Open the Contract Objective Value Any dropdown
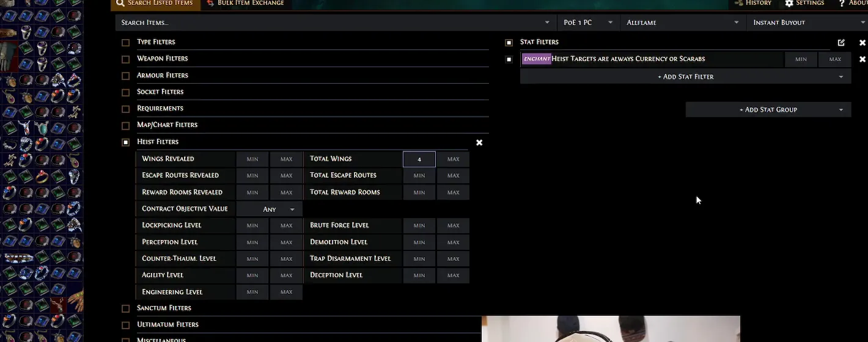Viewport: 868px width, 342px height. (x=270, y=209)
